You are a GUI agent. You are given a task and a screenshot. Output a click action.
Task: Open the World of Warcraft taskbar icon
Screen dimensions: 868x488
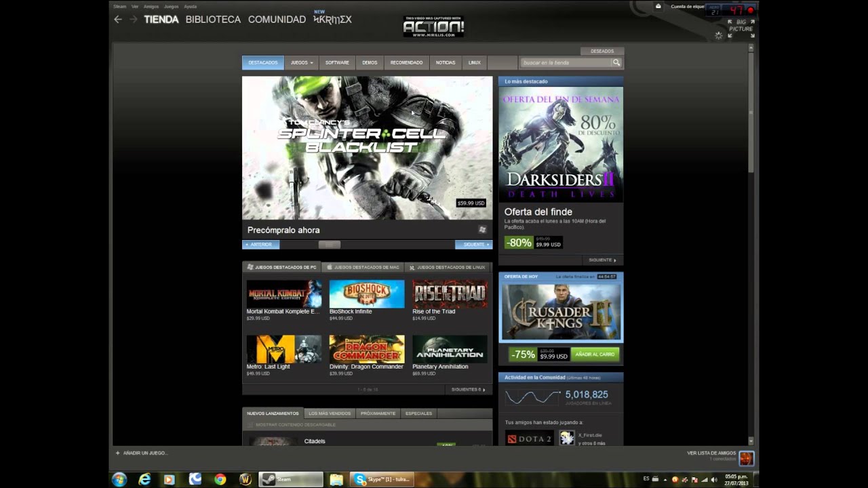245,479
